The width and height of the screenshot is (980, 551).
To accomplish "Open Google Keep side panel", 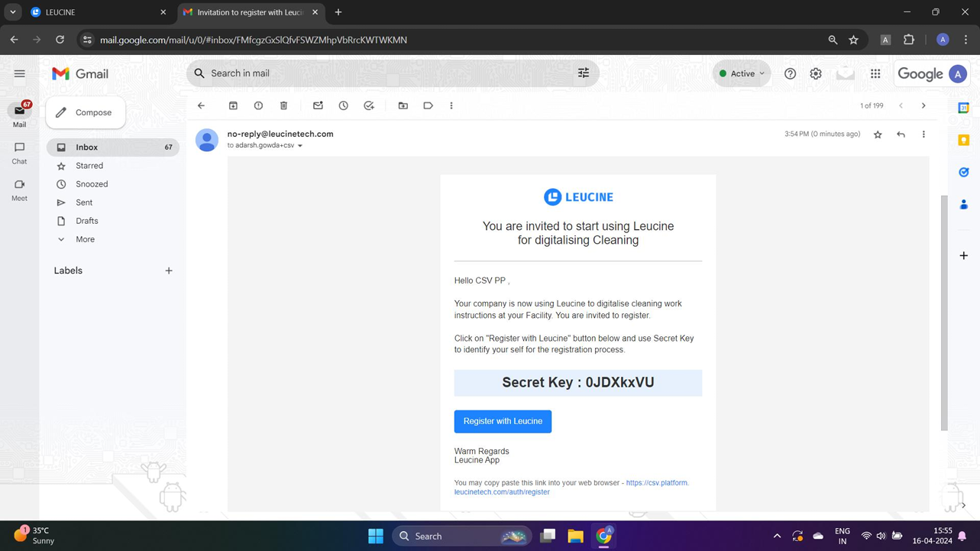I will [x=964, y=140].
